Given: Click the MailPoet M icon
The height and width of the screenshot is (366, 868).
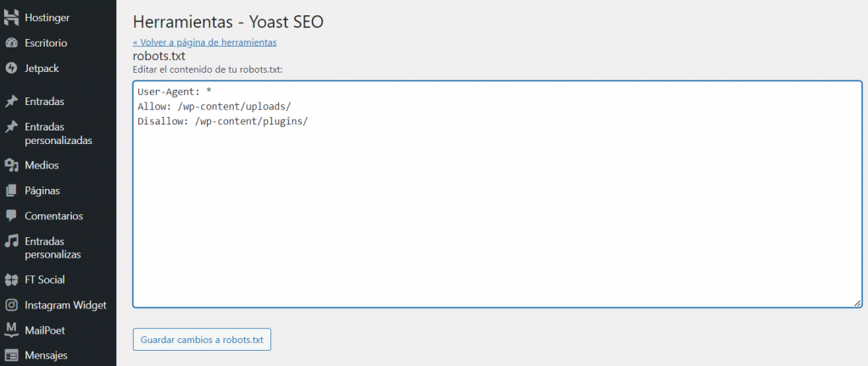Looking at the screenshot, I should pyautogui.click(x=12, y=330).
